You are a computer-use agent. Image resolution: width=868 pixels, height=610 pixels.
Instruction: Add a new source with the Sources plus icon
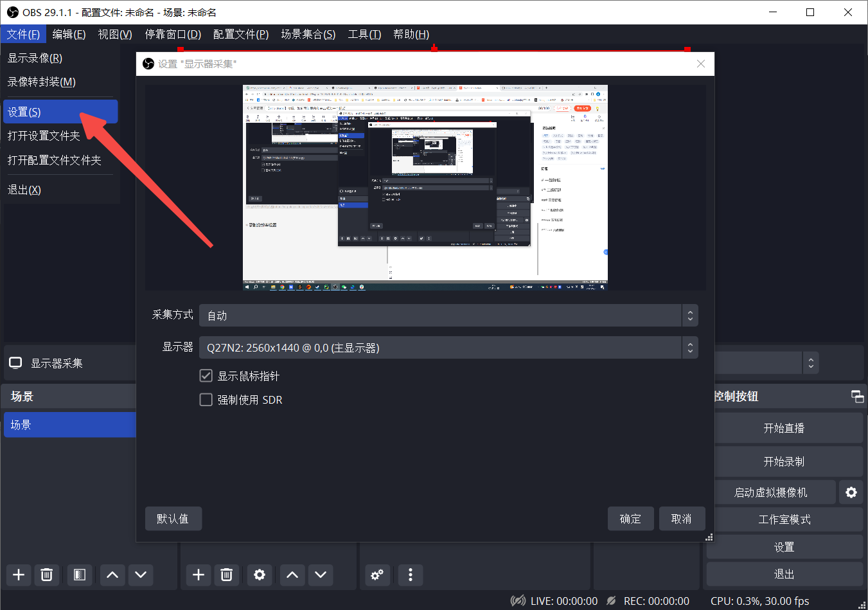199,575
